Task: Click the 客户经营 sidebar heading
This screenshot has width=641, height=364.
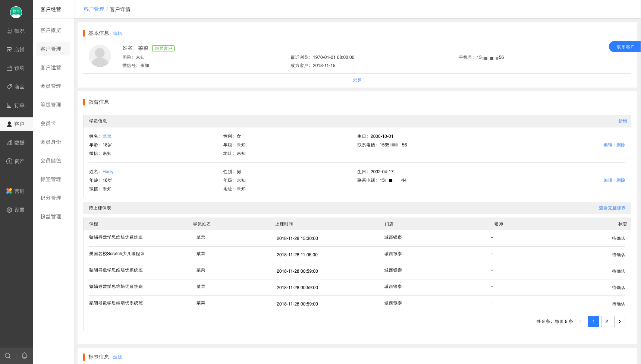Action: coord(51,9)
